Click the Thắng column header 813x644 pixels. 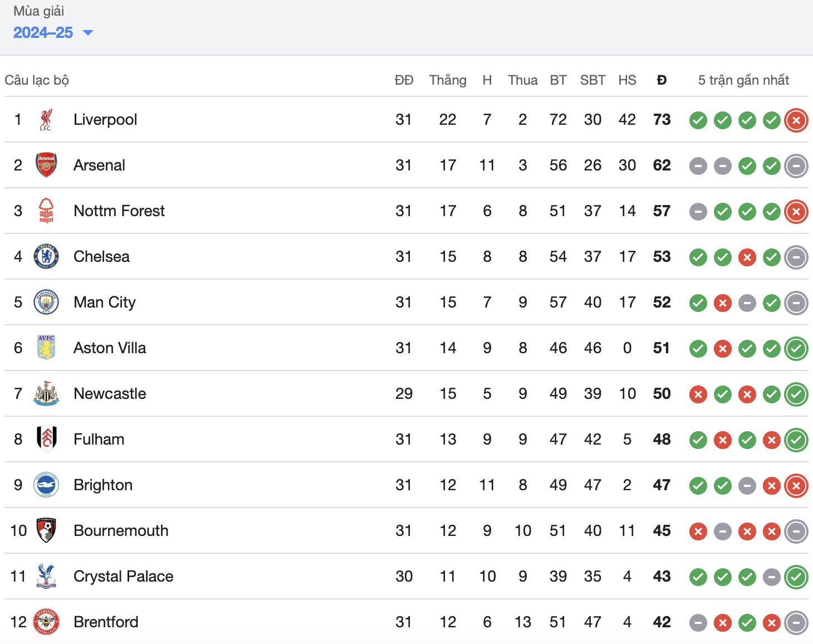coord(448,80)
